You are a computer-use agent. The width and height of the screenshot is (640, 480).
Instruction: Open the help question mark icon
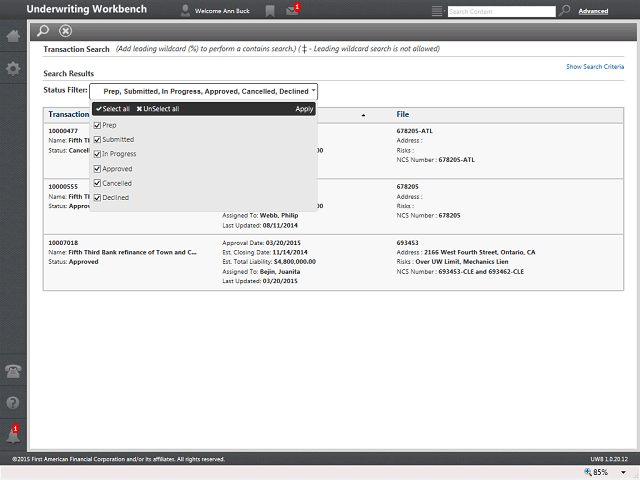(x=13, y=403)
